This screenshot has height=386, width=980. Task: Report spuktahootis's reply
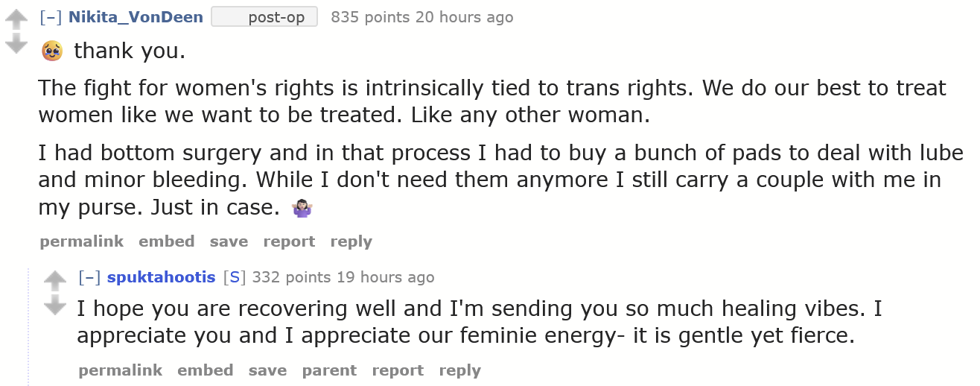398,370
